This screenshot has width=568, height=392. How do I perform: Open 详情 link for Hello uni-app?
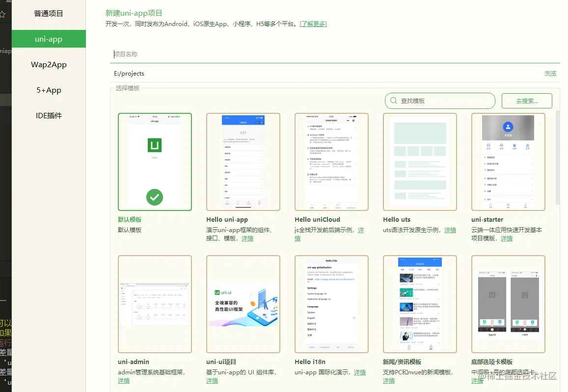point(247,238)
